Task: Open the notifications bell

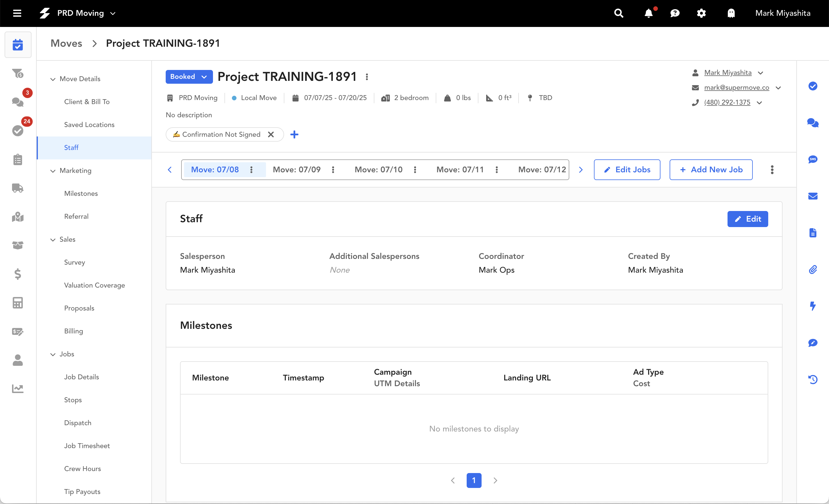Action: click(x=649, y=13)
